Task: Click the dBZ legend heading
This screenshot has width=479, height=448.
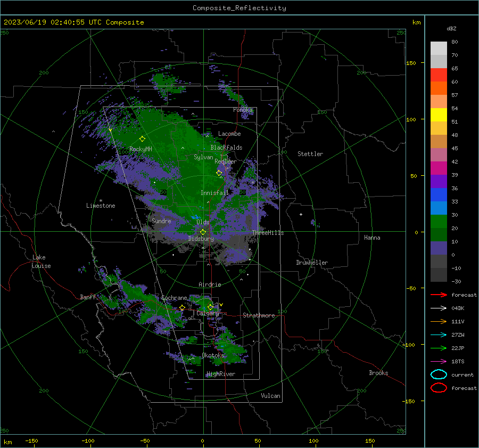Action: 451,28
